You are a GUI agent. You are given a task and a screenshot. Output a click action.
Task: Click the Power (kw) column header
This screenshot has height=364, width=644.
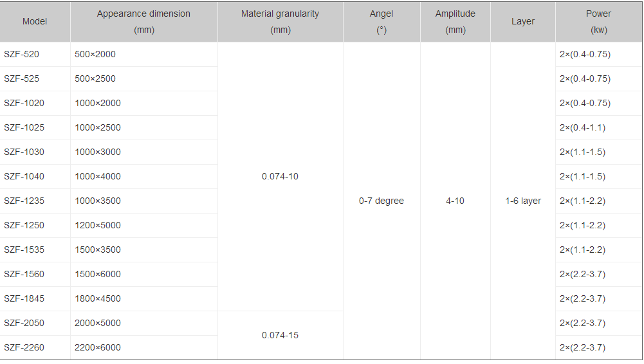(598, 22)
